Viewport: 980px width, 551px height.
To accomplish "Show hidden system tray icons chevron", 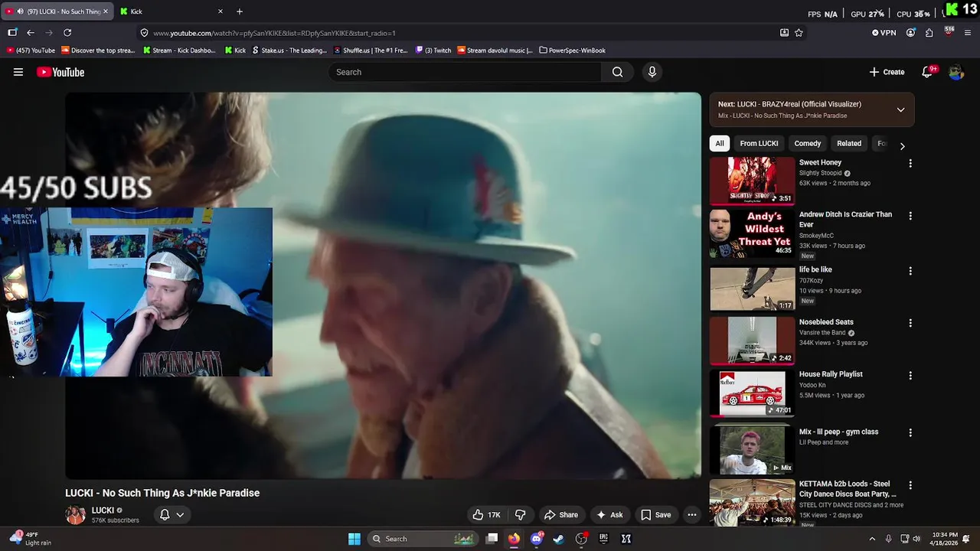I will (x=871, y=539).
